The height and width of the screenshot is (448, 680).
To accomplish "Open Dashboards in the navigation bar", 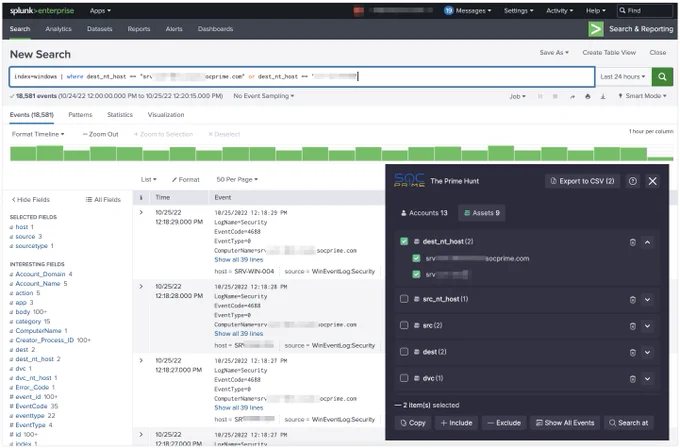I will pos(215,29).
